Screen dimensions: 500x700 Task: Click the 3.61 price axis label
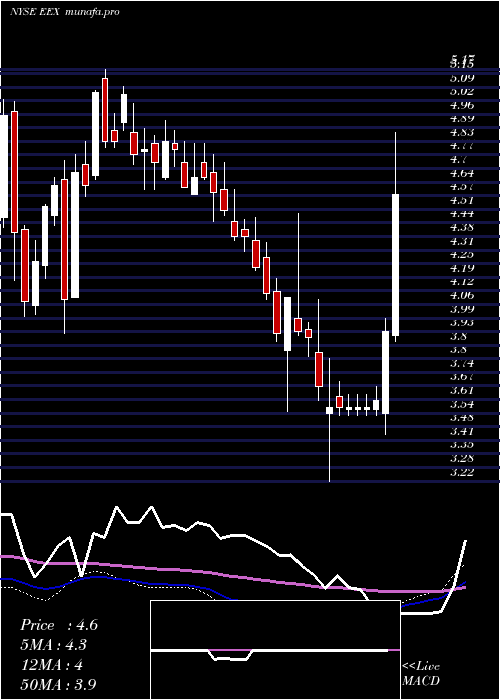click(462, 391)
